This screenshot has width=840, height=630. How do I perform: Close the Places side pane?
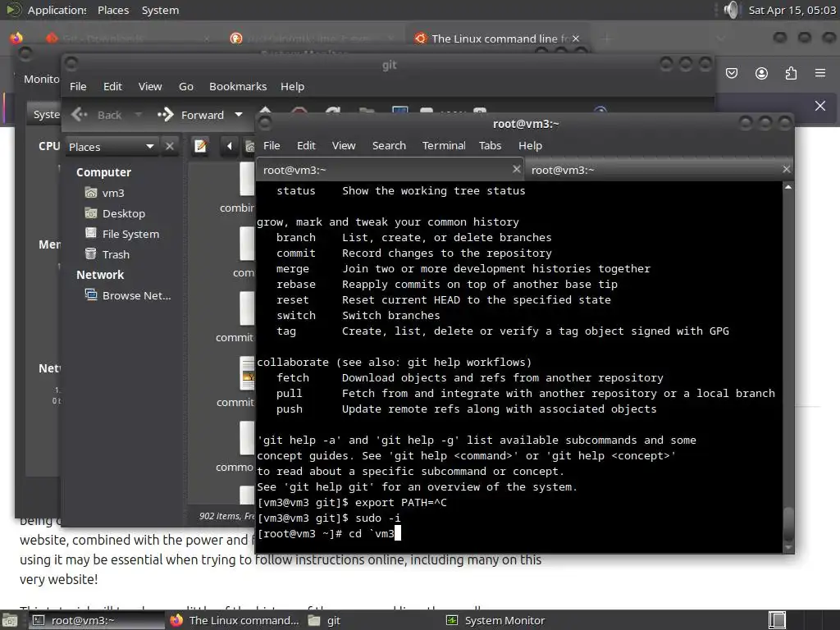169,146
